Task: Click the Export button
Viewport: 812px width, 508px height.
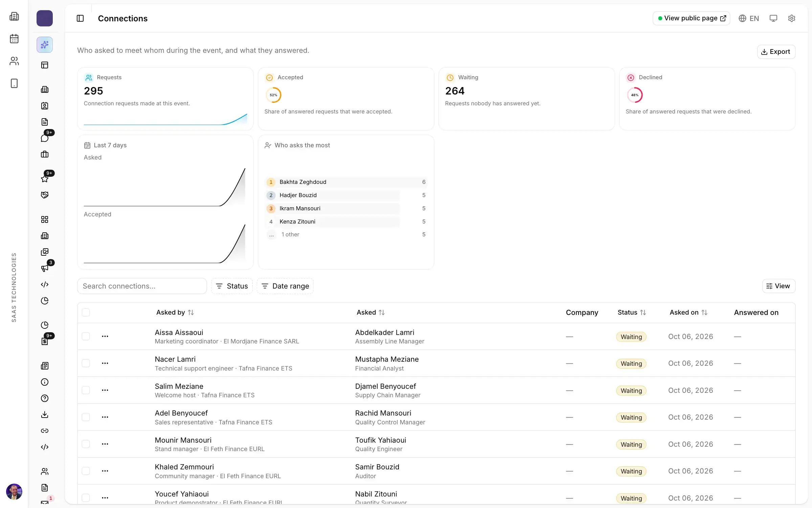Action: pos(776,52)
